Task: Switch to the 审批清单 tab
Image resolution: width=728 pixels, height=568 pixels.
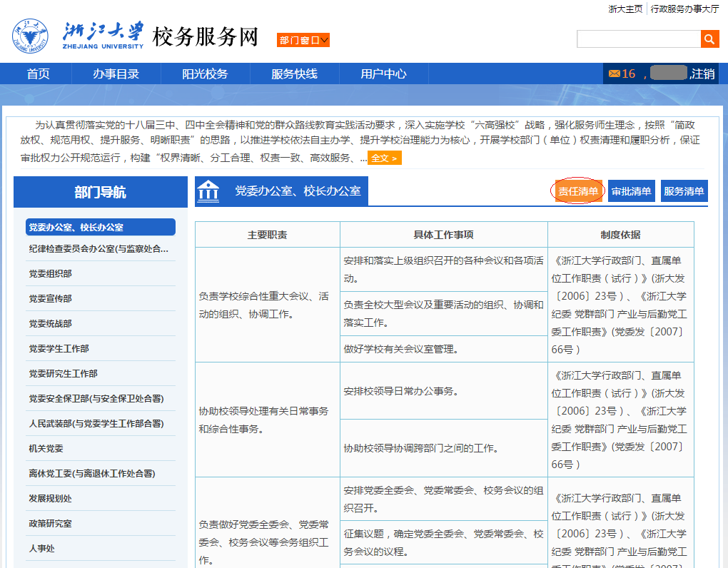Action: (631, 191)
